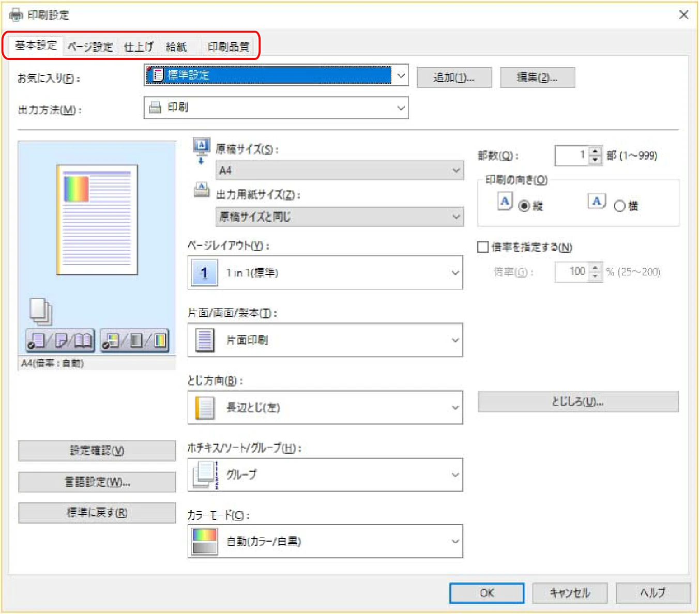700x614 pixels.
Task: Open the 印刷品質 tab
Action: coord(229,47)
